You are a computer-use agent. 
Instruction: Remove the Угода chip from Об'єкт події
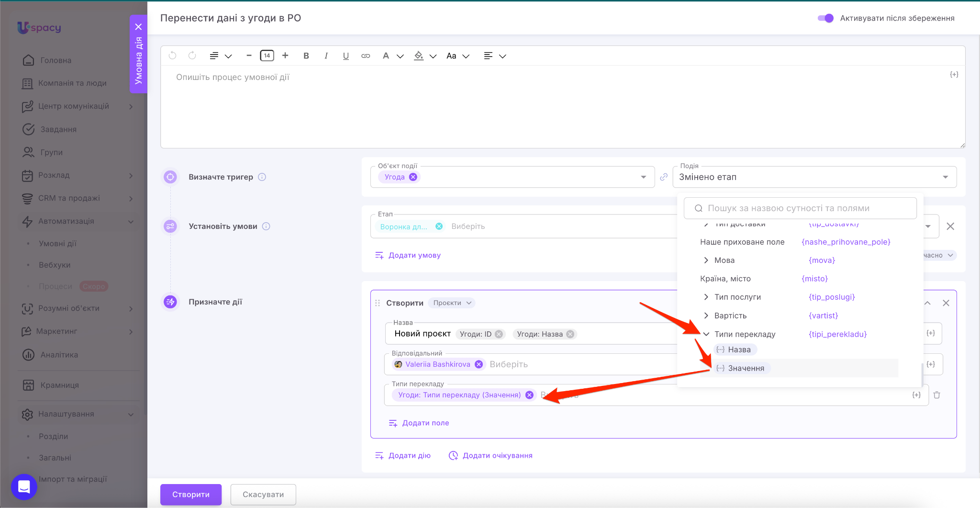coord(413,177)
